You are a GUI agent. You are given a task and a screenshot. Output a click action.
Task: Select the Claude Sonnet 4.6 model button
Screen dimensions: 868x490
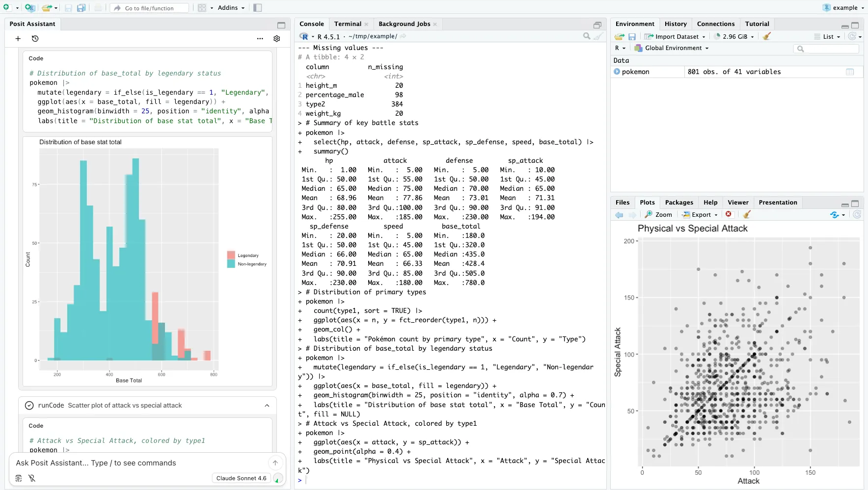pos(241,478)
